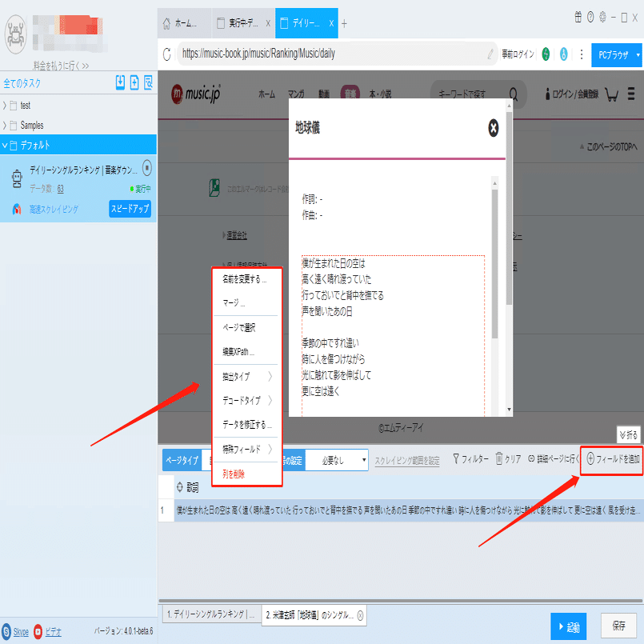
Task: Close the 2. 米津玄師 page tab
Action: tap(360, 615)
